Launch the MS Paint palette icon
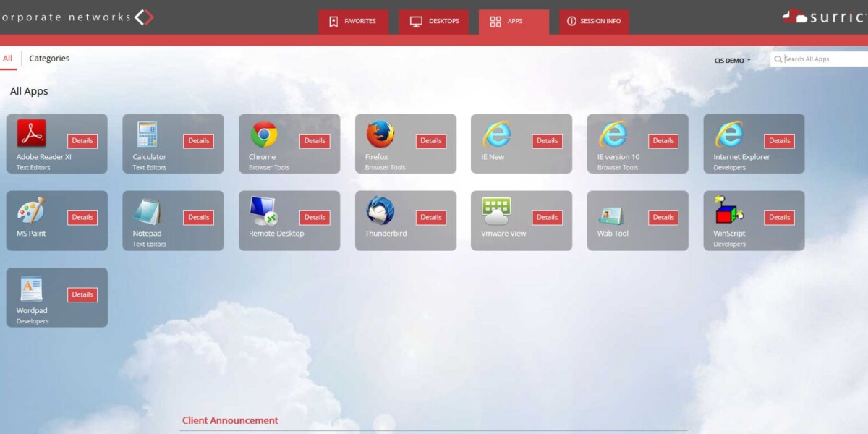Screen dimensions: 868x434 31,211
